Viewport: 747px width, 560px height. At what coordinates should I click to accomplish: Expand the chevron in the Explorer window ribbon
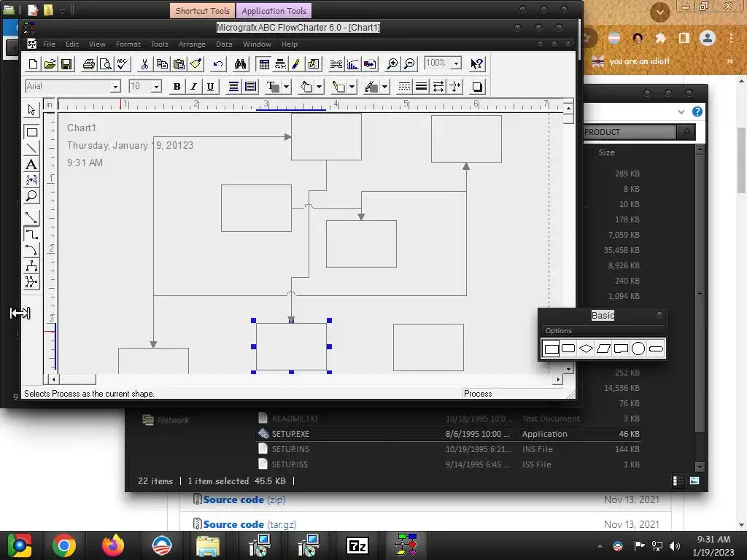pos(681,112)
